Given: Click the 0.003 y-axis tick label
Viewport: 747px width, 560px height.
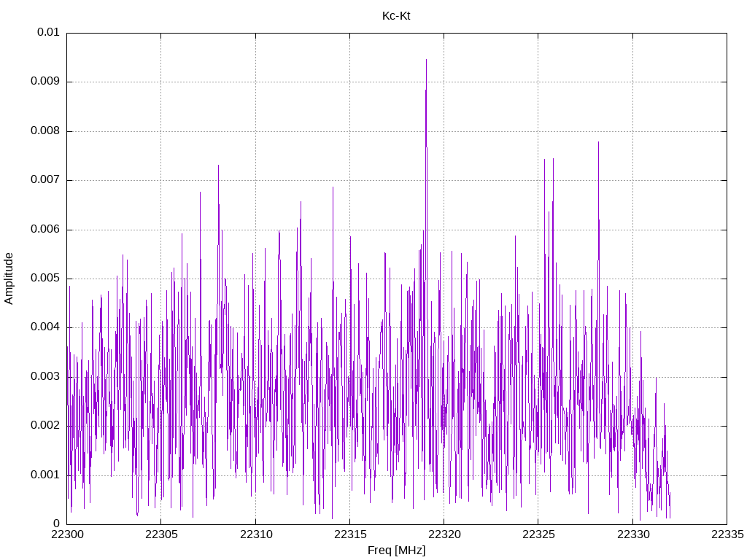Looking at the screenshot, I should pos(44,377).
